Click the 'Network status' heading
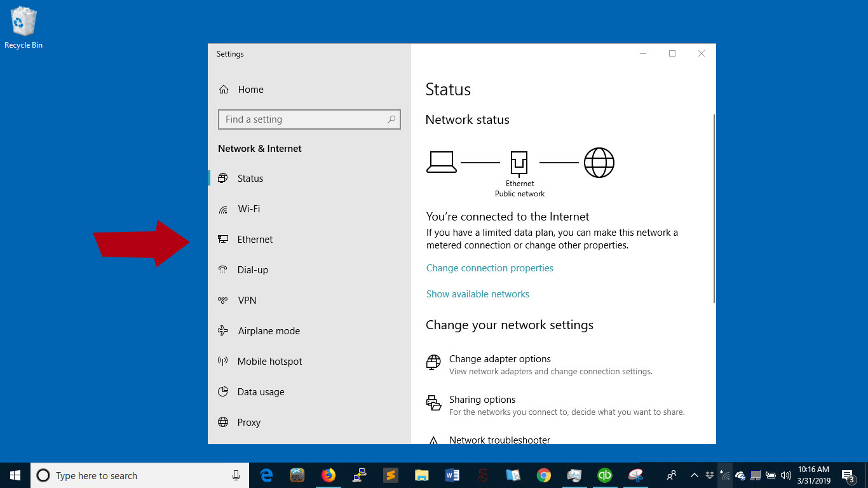Screen dimensions: 868x488 pyautogui.click(x=467, y=120)
